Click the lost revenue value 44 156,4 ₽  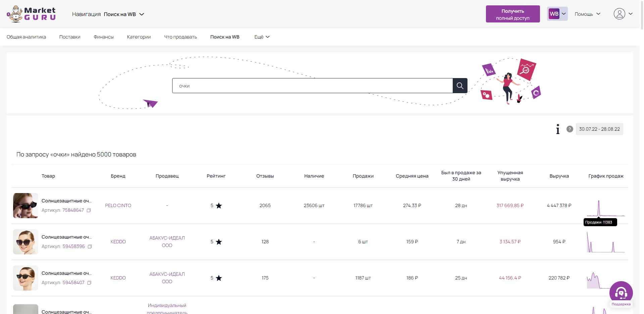[510, 278]
